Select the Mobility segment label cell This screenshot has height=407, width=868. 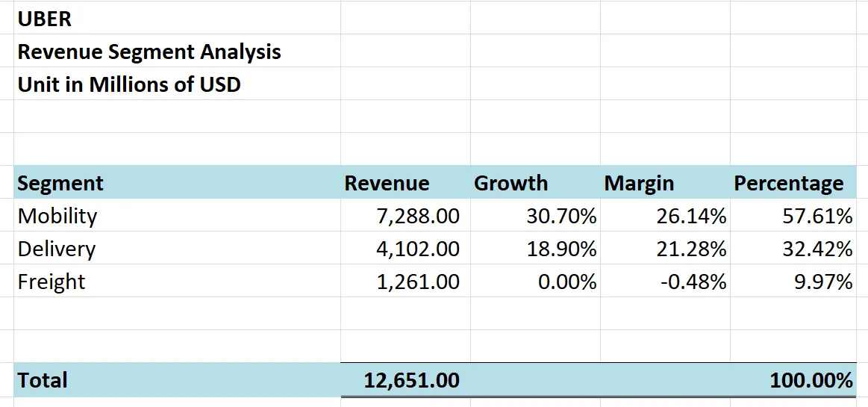[x=57, y=216]
